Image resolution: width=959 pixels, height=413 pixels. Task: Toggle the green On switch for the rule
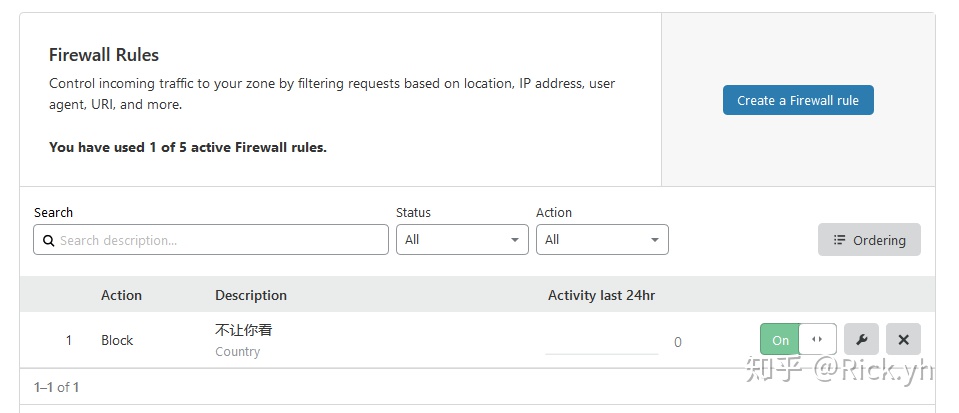coord(780,340)
